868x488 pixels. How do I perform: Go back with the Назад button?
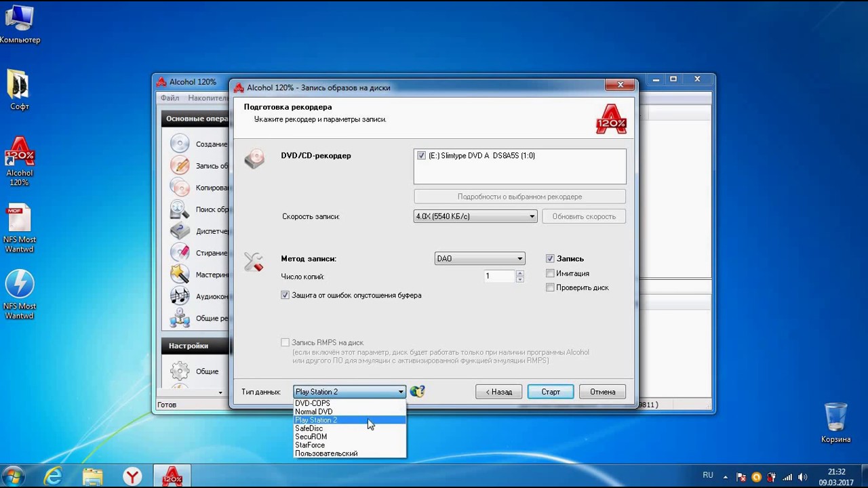[498, 392]
